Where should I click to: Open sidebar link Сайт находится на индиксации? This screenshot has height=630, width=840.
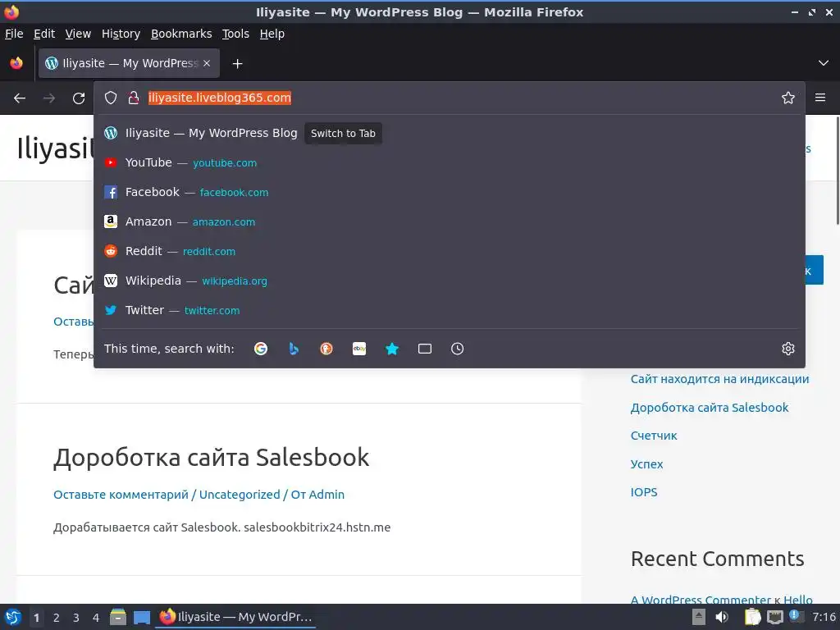pyautogui.click(x=719, y=379)
